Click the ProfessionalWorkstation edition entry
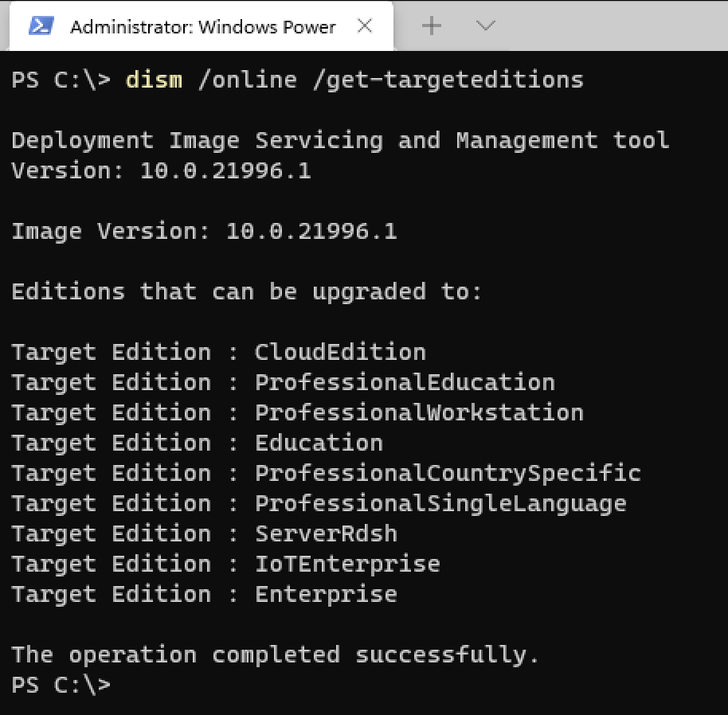Screen dimensions: 728x715 pyautogui.click(x=419, y=413)
